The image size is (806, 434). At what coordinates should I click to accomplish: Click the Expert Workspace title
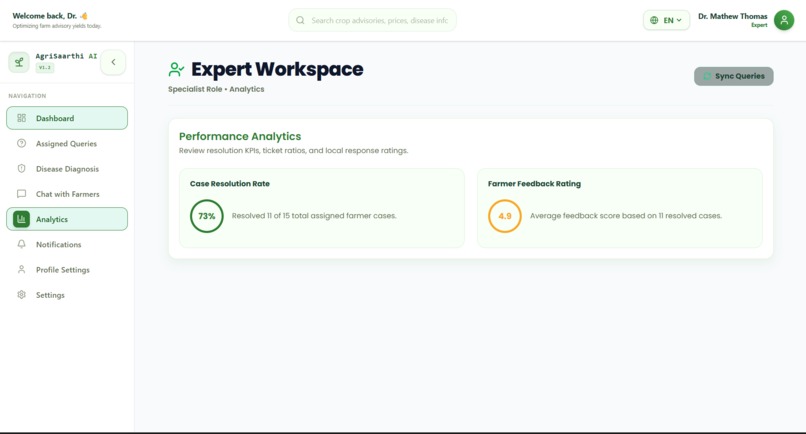[x=277, y=69]
